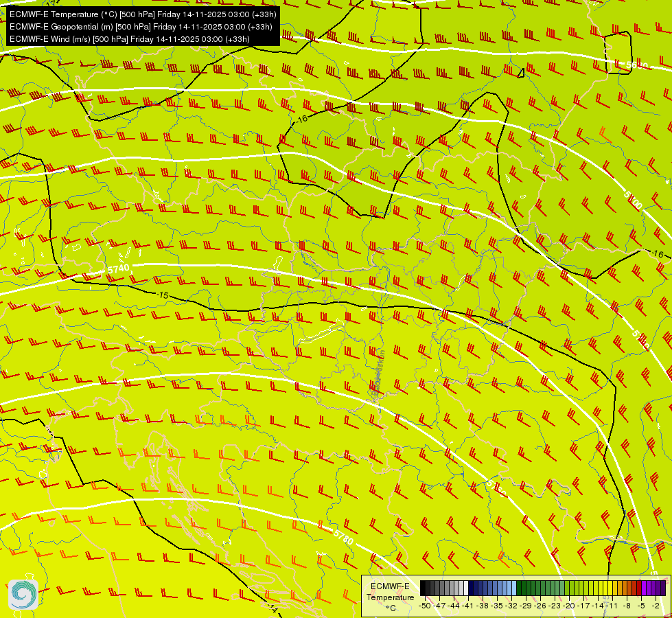Select the ECMWF-E Geopotential 500 hPa title line

click(x=141, y=27)
